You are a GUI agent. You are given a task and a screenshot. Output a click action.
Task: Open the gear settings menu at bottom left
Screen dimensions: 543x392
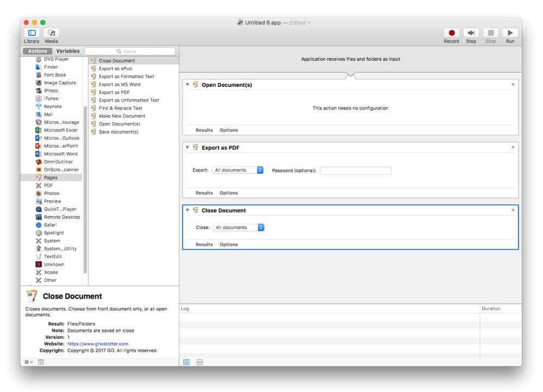[x=28, y=362]
